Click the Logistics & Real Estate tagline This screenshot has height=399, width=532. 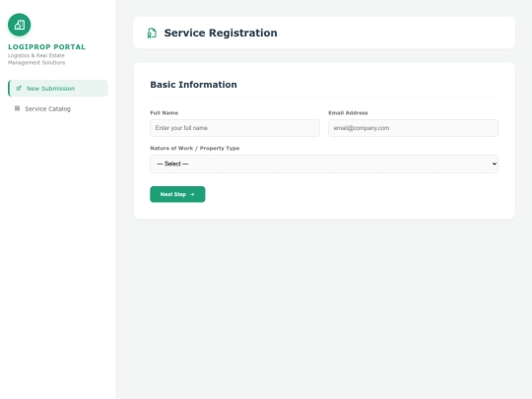[36, 59]
